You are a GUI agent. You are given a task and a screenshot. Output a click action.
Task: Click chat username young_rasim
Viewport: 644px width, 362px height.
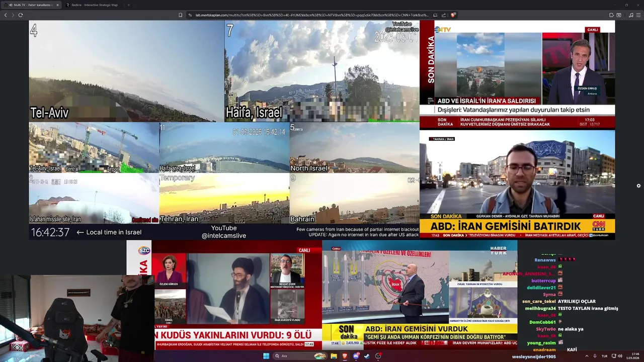[x=541, y=343]
